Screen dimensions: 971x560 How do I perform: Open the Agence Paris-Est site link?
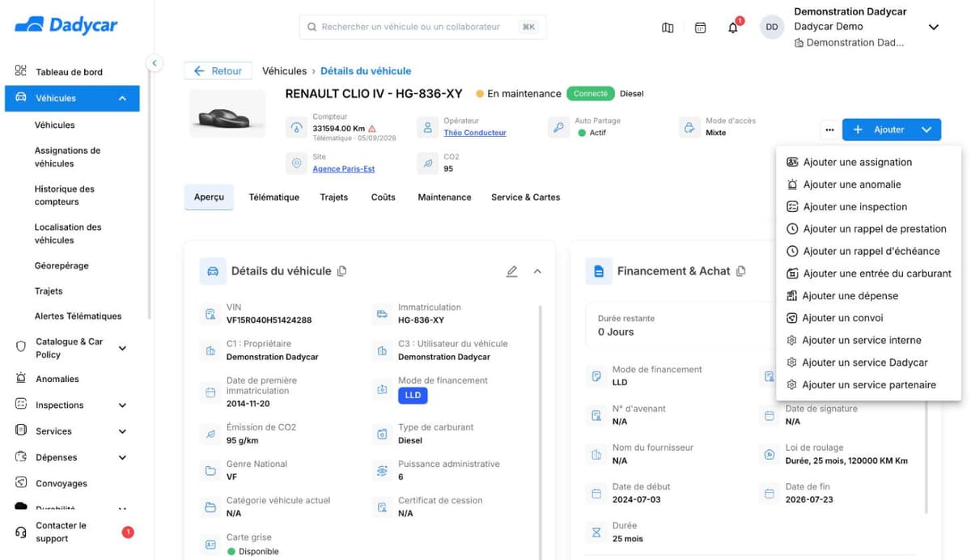344,169
